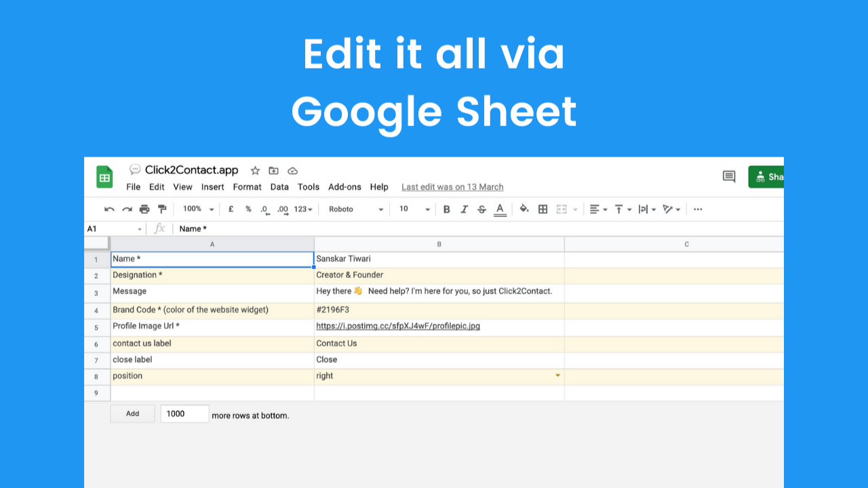Undo the last action
Screen dimensions: 868x488
point(109,209)
